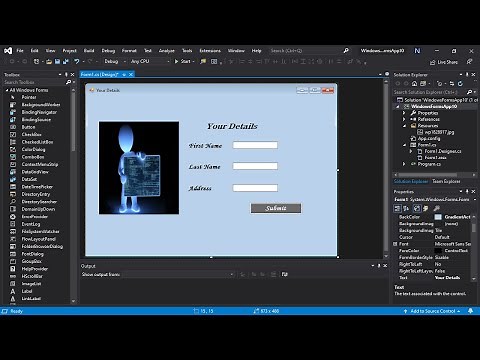Open the File menu
Screen dimensions: 480x360
(x=20, y=51)
